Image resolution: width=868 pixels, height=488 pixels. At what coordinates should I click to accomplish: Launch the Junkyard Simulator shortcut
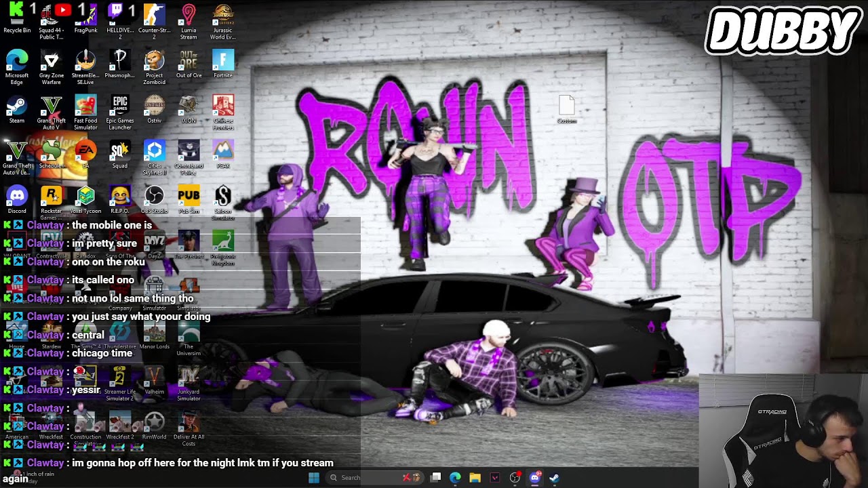[189, 384]
